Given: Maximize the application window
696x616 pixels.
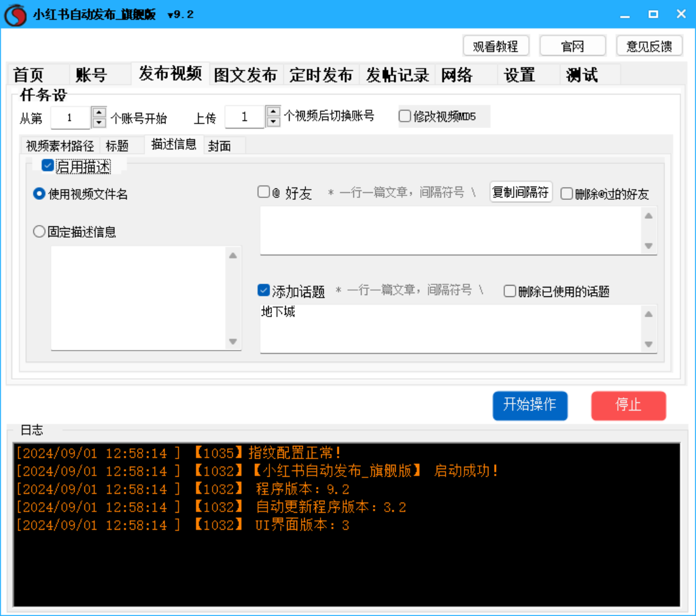Looking at the screenshot, I should [653, 15].
